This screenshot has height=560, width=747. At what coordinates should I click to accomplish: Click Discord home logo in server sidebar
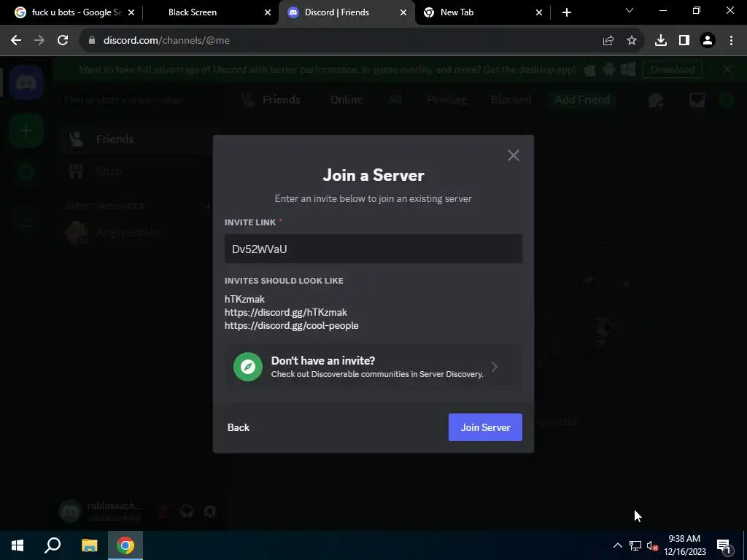click(26, 83)
